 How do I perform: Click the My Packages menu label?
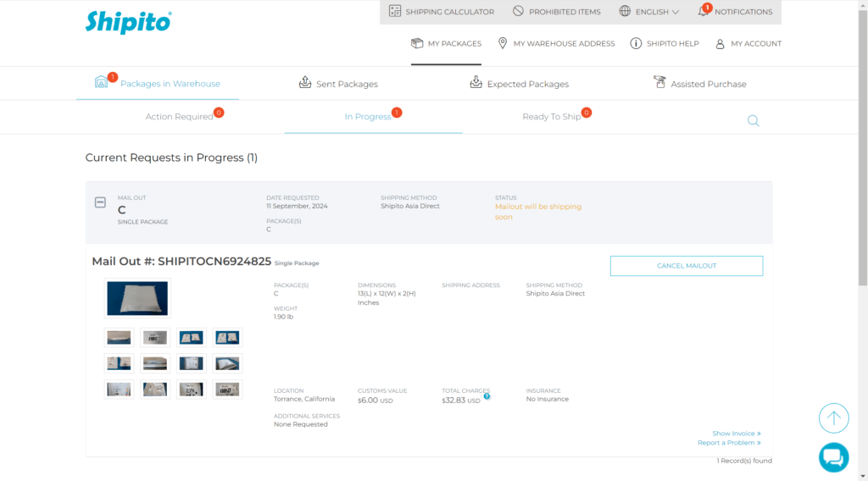(x=454, y=44)
